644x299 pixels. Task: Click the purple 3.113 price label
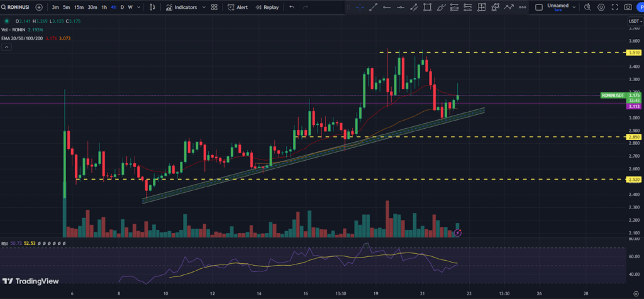(x=635, y=106)
